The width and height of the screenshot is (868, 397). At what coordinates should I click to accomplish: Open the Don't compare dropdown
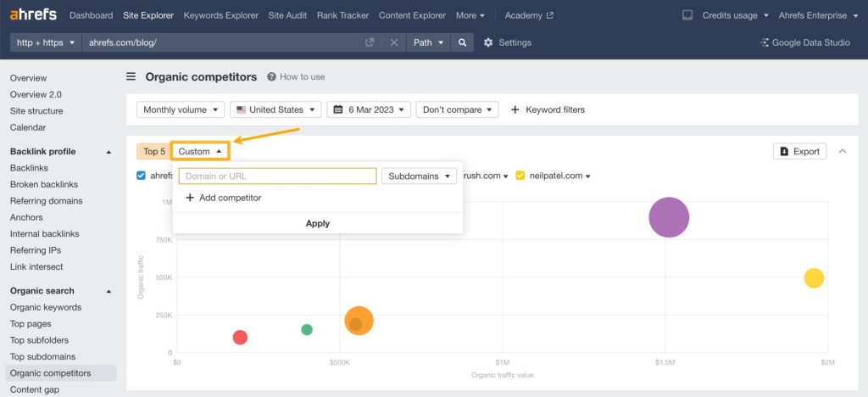coord(457,109)
